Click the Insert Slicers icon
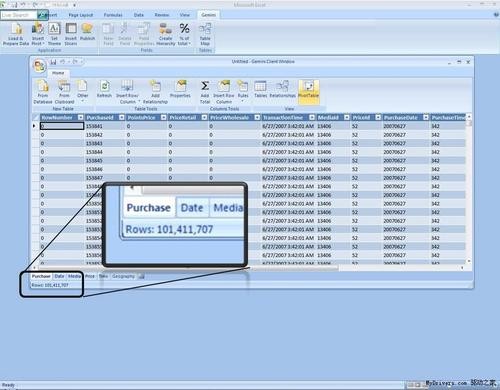Viewport: 500px width, 390px height. [71, 34]
